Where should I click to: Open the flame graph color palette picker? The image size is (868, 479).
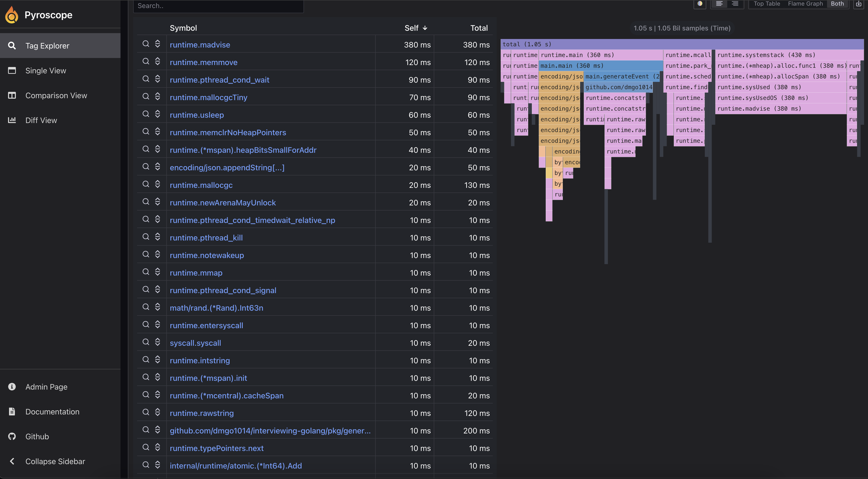pyautogui.click(x=700, y=4)
